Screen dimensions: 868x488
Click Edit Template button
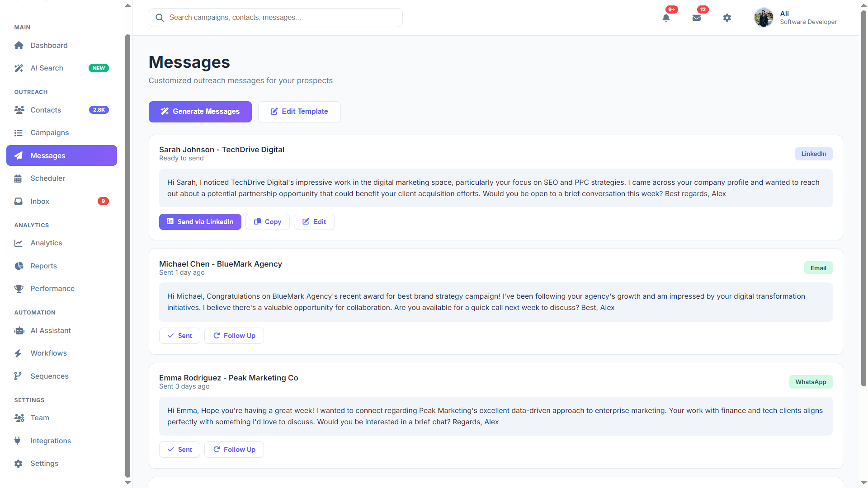(299, 112)
